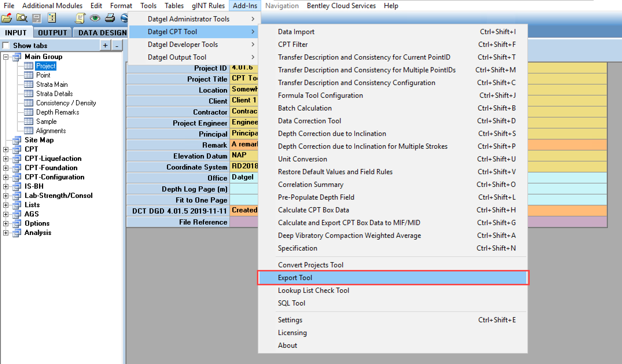Click the green eye preview icon

[x=95, y=18]
